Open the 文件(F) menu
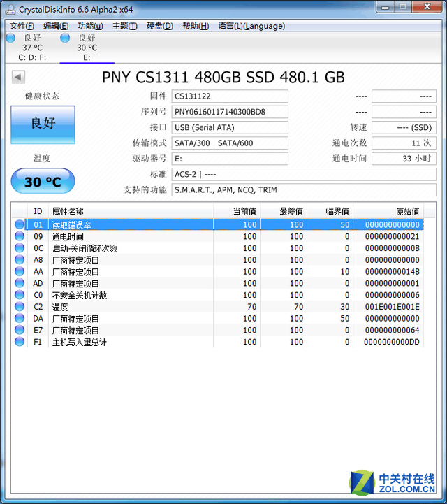447x504 pixels. [x=22, y=26]
